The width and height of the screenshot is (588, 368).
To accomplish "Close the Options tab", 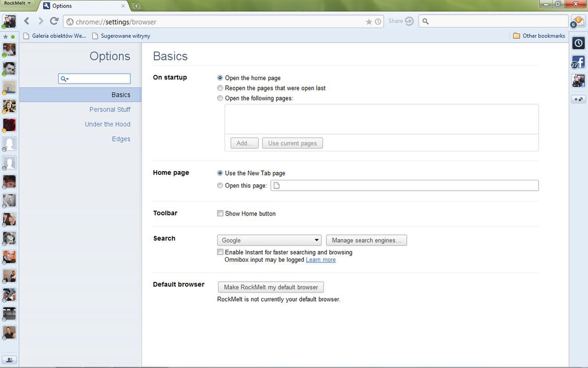I will click(123, 6).
